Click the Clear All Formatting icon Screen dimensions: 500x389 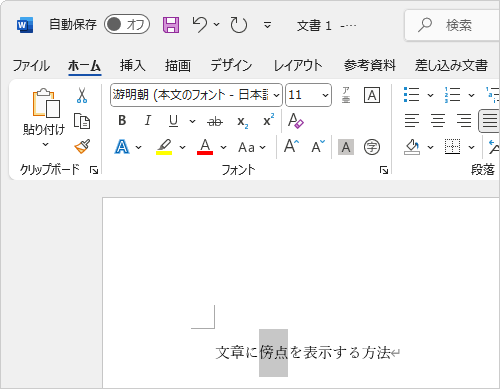tap(296, 121)
